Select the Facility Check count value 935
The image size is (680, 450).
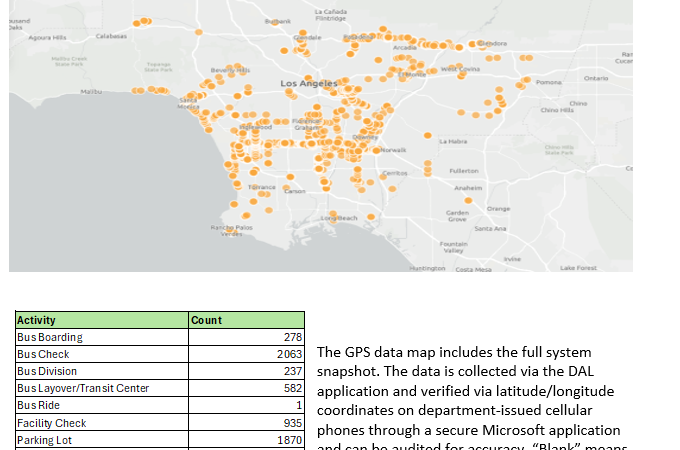coord(292,423)
